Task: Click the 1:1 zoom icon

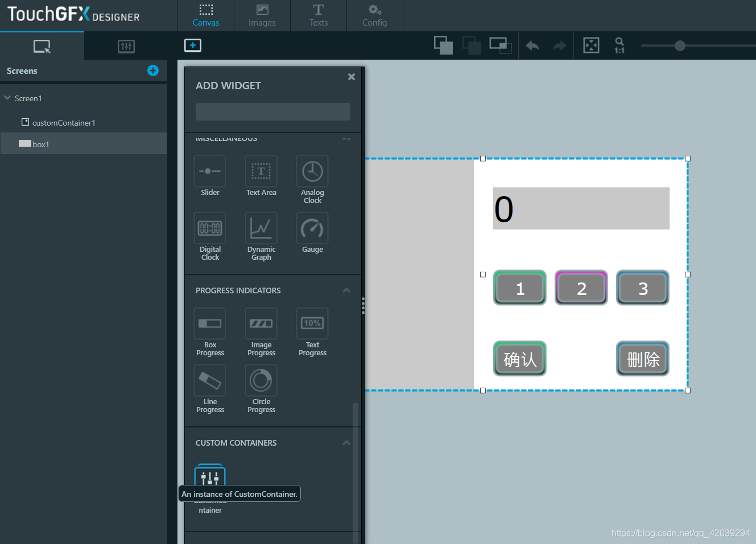Action: pos(619,45)
